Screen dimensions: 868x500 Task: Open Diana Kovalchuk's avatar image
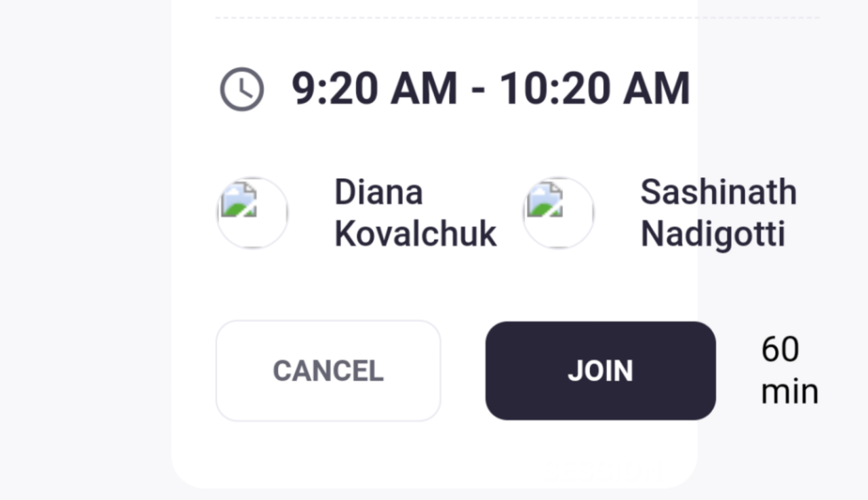252,213
